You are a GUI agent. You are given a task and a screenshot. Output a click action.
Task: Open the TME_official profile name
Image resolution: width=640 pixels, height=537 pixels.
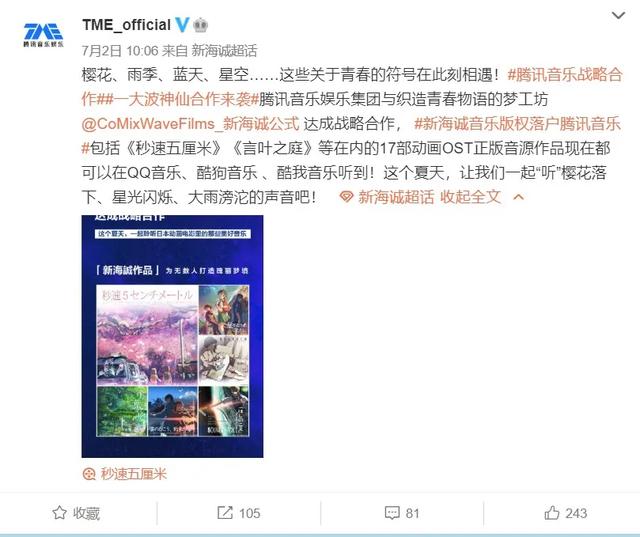point(127,25)
